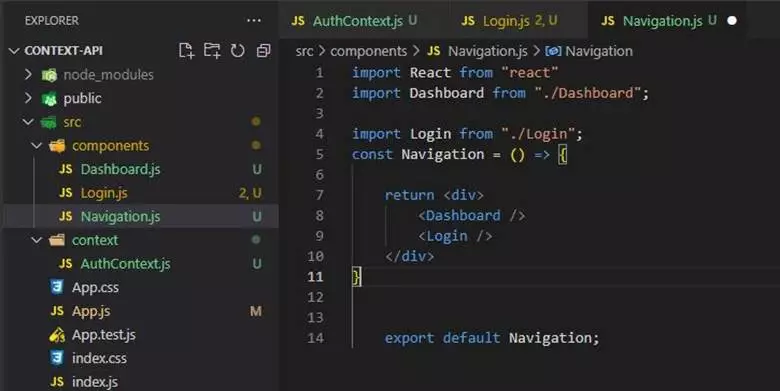This screenshot has height=391, width=780.
Task: Click the JS icon on the AuthContext.js tab
Action: pos(298,21)
